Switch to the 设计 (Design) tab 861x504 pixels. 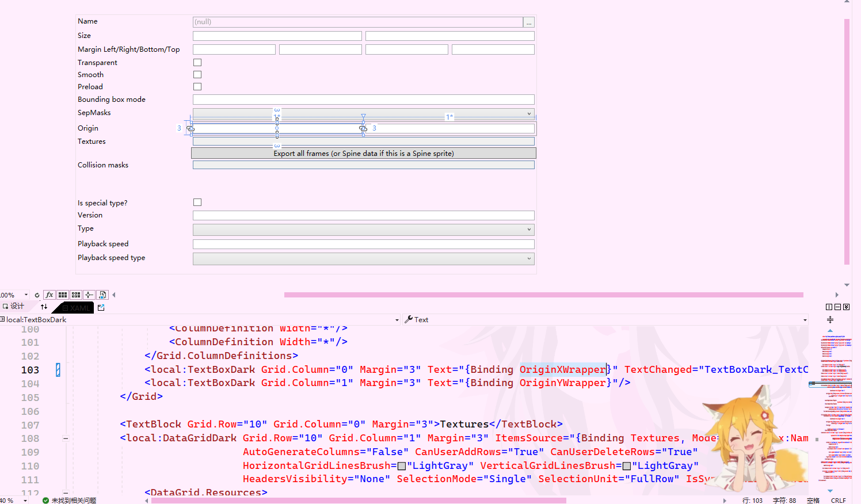(14, 307)
